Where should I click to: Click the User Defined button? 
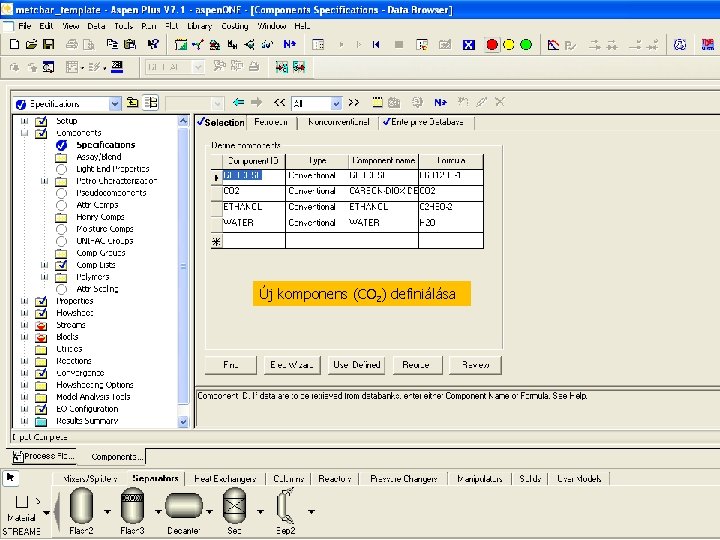357,365
